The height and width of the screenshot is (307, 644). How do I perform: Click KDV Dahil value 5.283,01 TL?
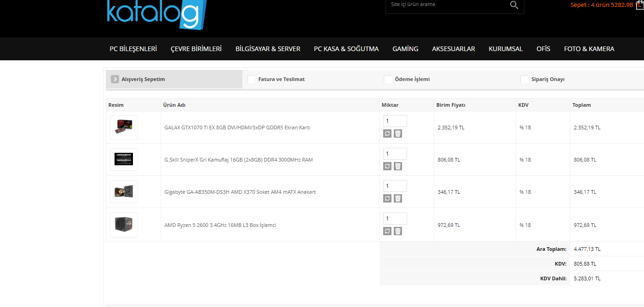[587, 278]
